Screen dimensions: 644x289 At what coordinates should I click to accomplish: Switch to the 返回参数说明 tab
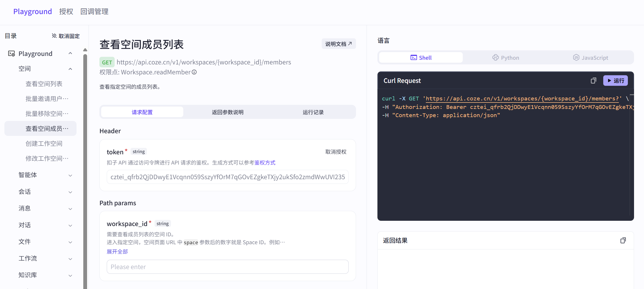click(227, 112)
